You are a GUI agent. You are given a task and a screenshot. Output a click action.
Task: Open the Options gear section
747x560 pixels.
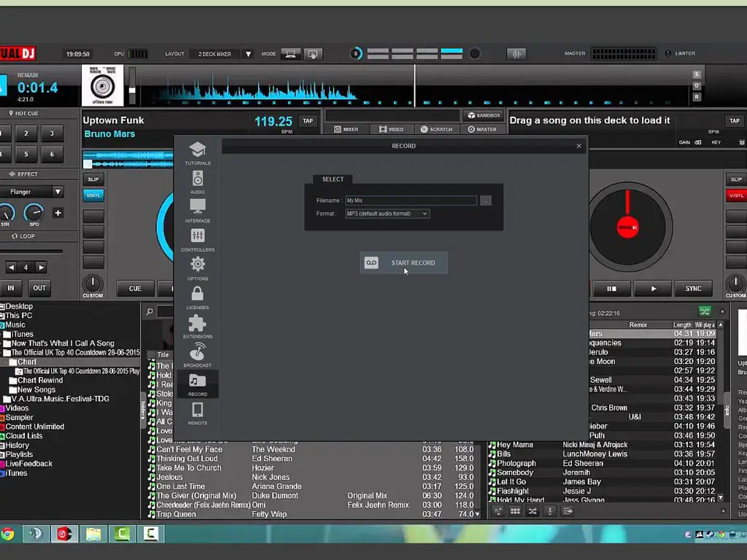click(197, 269)
